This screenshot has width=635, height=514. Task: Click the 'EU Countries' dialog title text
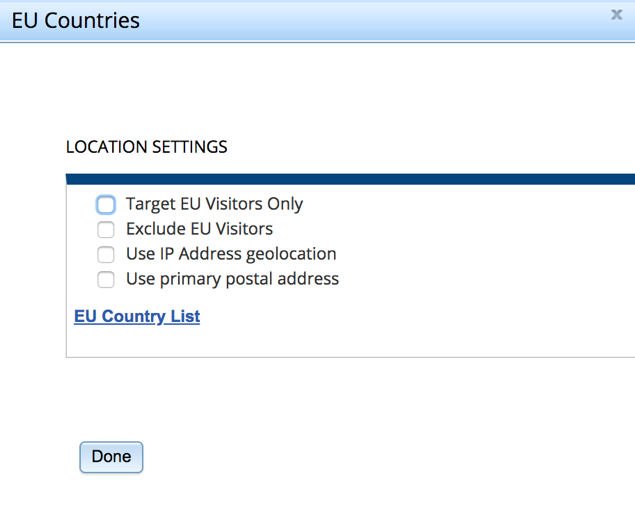(76, 20)
